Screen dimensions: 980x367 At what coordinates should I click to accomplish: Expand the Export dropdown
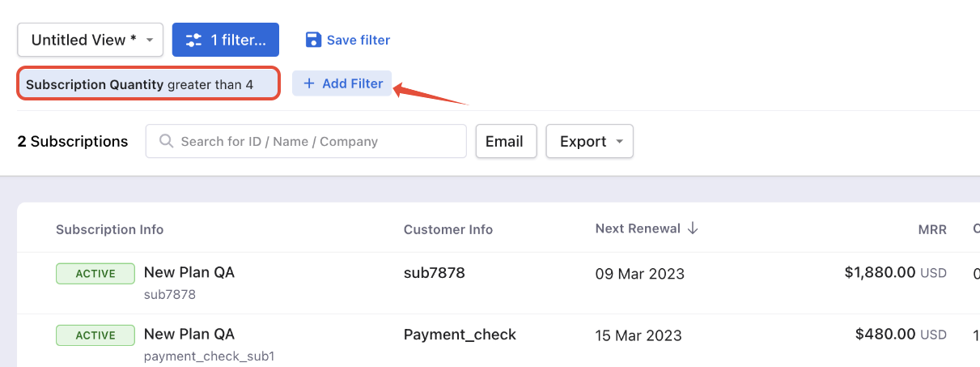click(590, 141)
